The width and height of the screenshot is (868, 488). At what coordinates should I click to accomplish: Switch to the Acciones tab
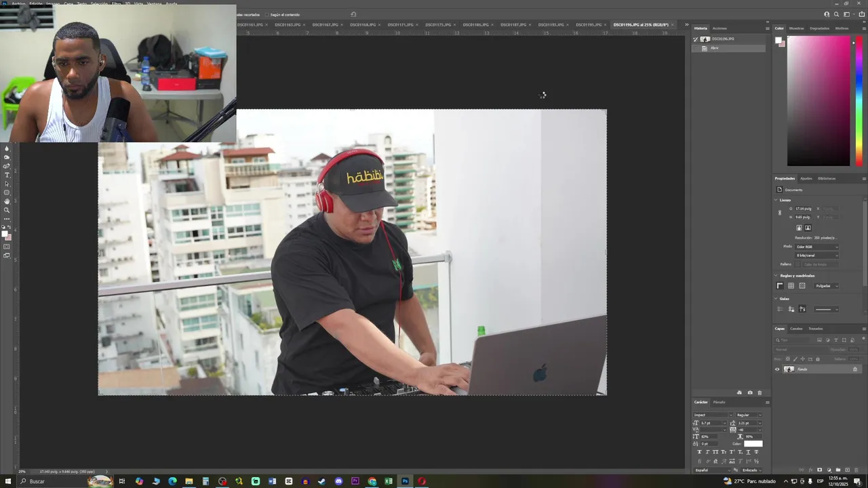pyautogui.click(x=719, y=28)
